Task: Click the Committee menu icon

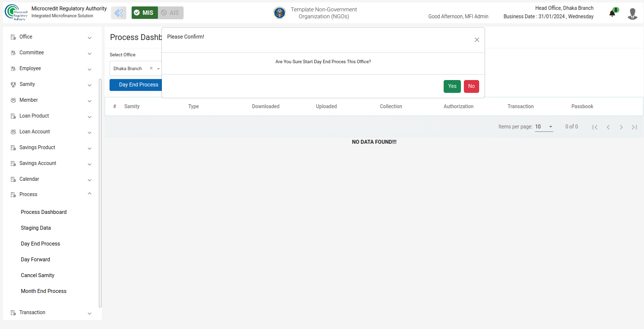Action: [13, 53]
